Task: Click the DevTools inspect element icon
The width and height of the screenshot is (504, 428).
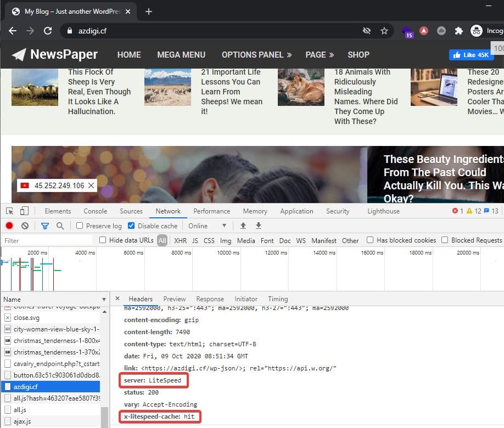Action: (x=9, y=211)
